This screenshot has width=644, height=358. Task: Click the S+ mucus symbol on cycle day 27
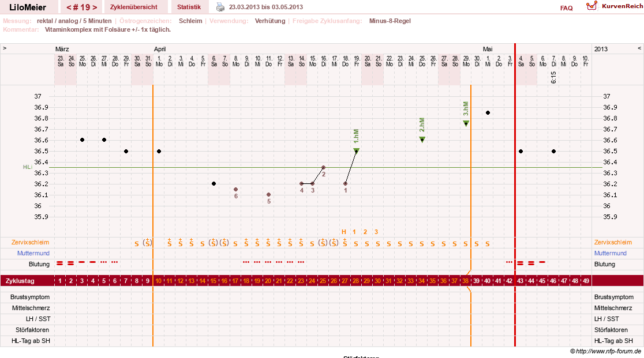point(345,242)
